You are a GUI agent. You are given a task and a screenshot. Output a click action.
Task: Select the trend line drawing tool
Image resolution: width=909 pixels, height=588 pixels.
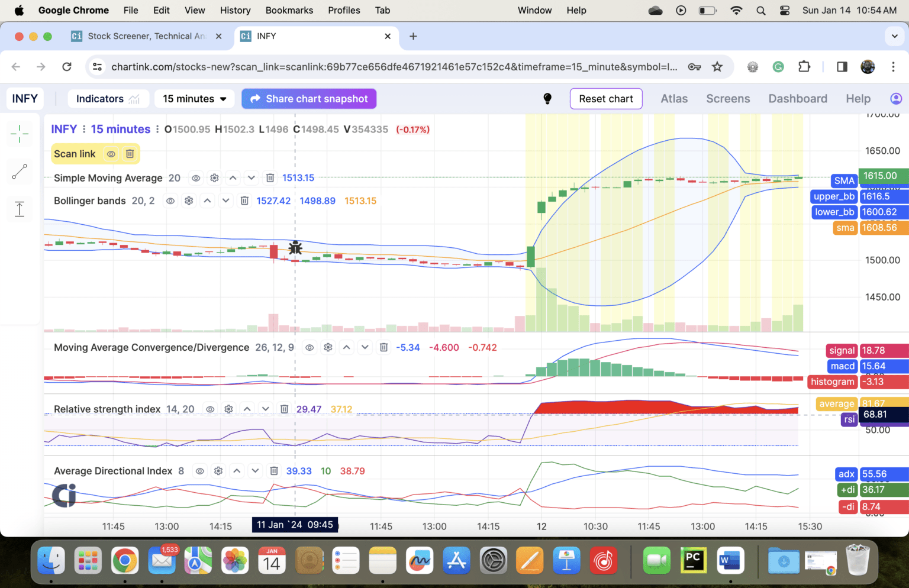pyautogui.click(x=20, y=172)
